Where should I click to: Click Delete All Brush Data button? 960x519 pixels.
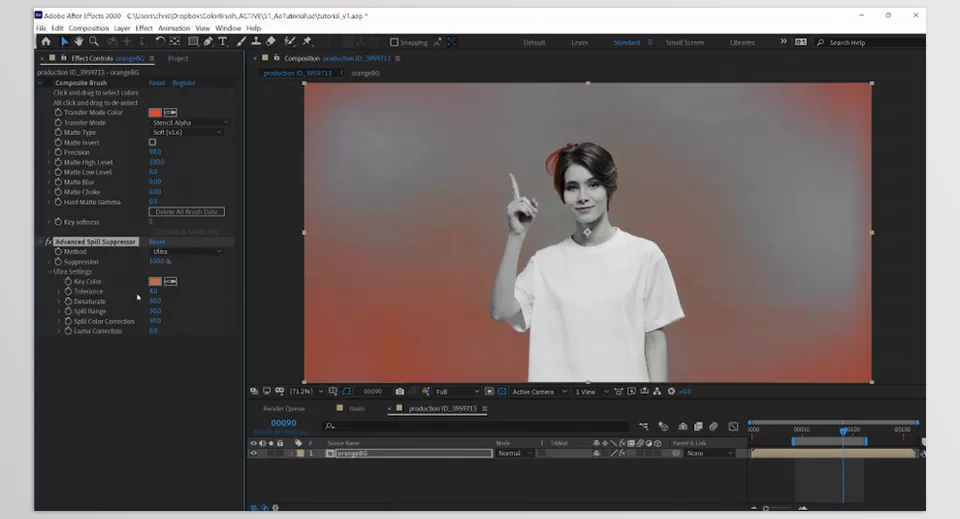(x=186, y=212)
